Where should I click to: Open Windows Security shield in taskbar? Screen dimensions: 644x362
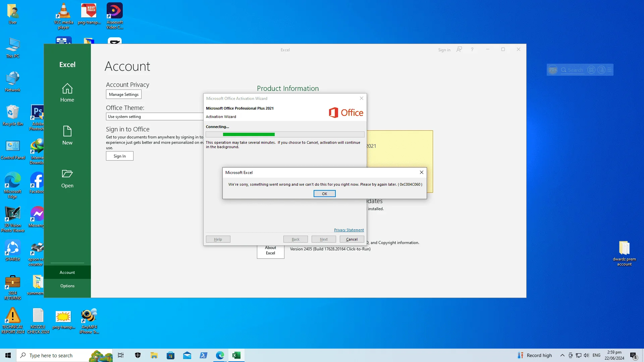138,355
